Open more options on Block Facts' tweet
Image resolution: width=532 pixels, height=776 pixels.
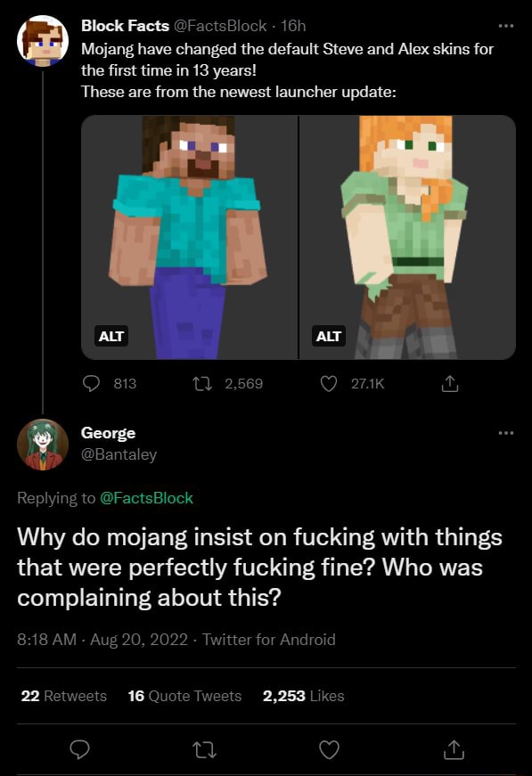(506, 25)
